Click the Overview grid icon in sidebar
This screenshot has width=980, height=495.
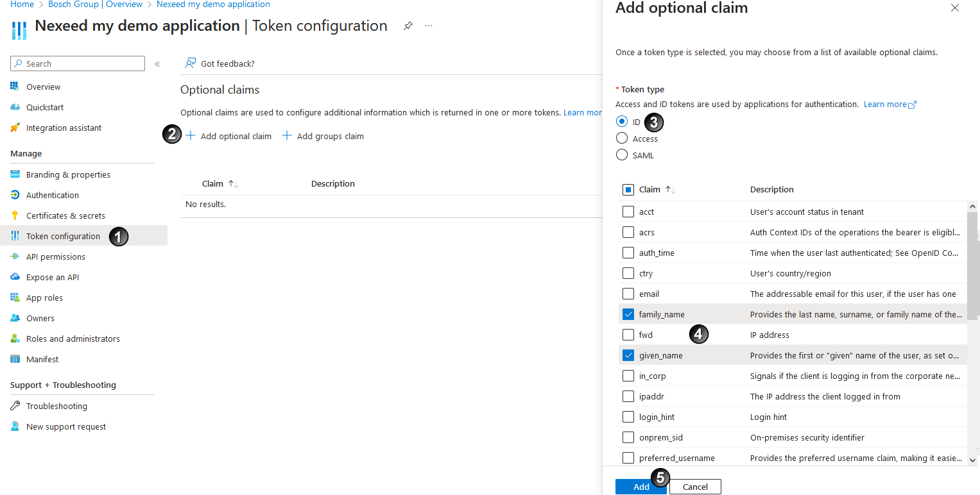[15, 87]
